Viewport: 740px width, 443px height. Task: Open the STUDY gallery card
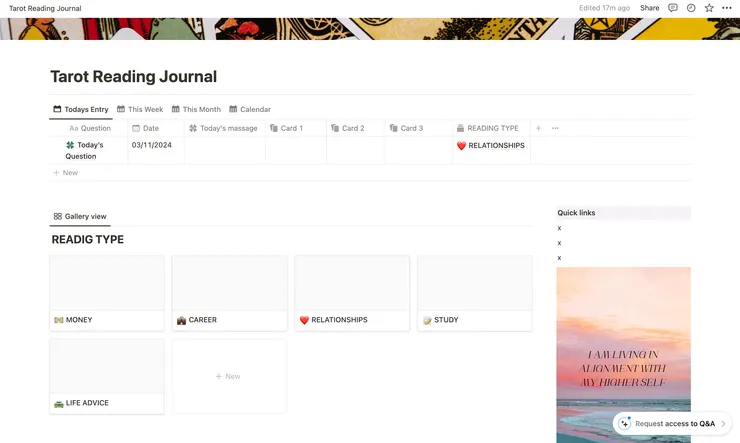tap(475, 293)
